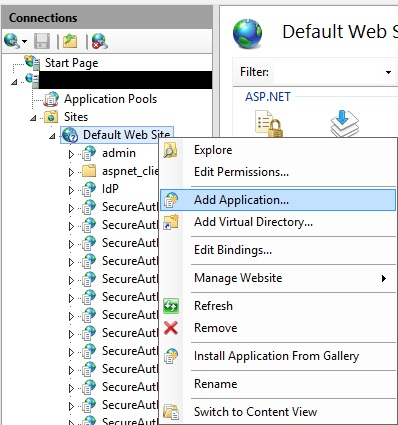Open the padlock checklist icon under ASP.NET
This screenshot has width=398, height=425.
click(268, 123)
